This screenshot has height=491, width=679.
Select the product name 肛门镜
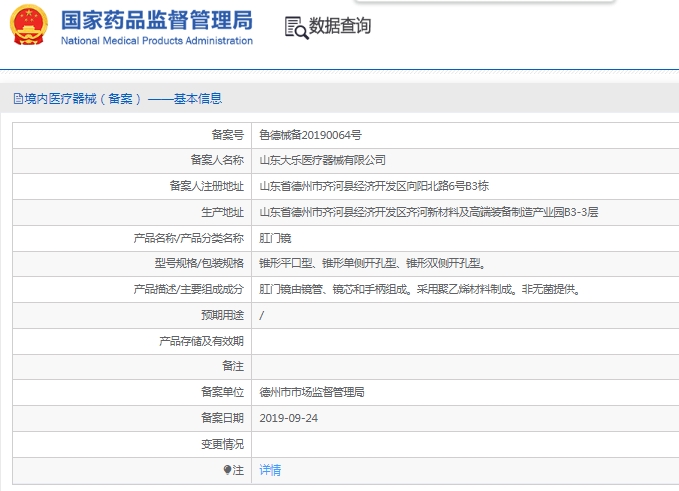[x=275, y=238]
